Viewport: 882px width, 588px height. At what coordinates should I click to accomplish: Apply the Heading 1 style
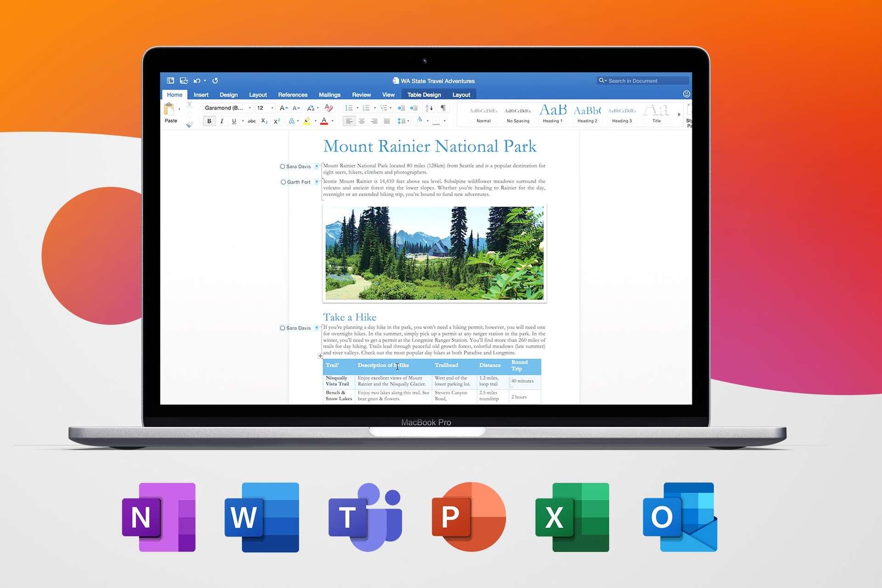553,113
